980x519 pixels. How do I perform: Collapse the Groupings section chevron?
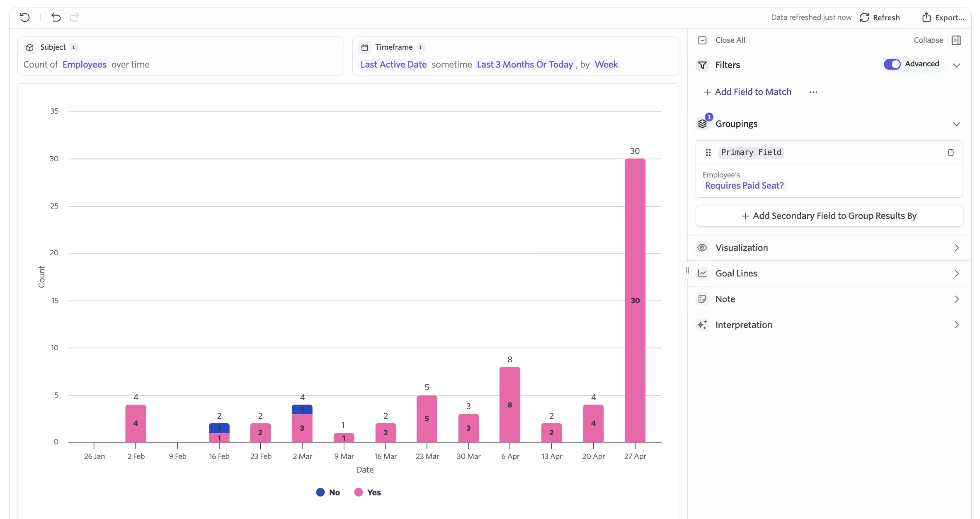pyautogui.click(x=956, y=124)
